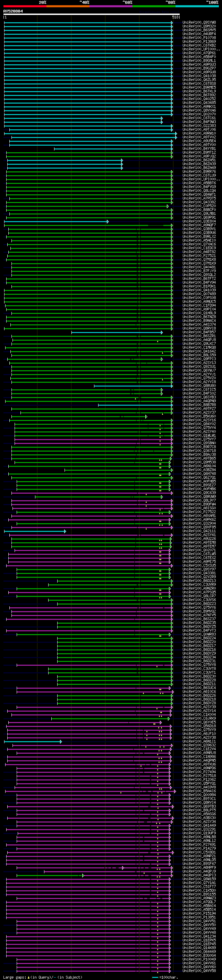Select label UniRef100_Q36718

pyautogui.click(x=199, y=451)
